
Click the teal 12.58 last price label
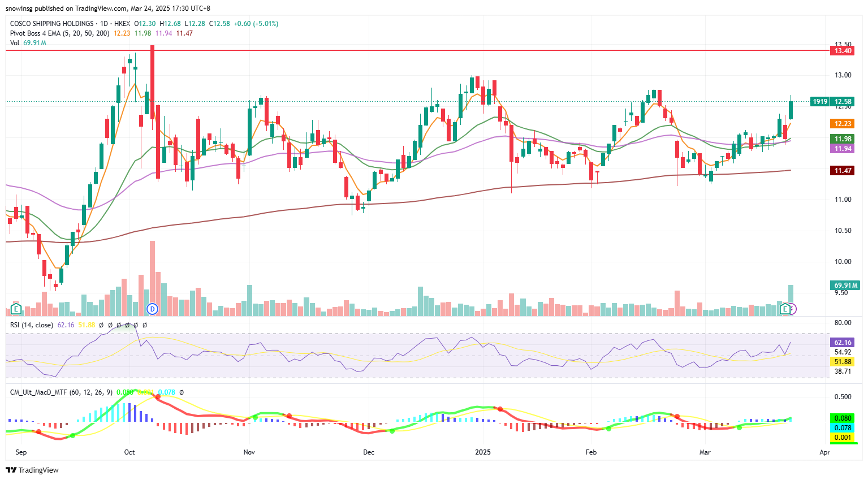pyautogui.click(x=843, y=102)
